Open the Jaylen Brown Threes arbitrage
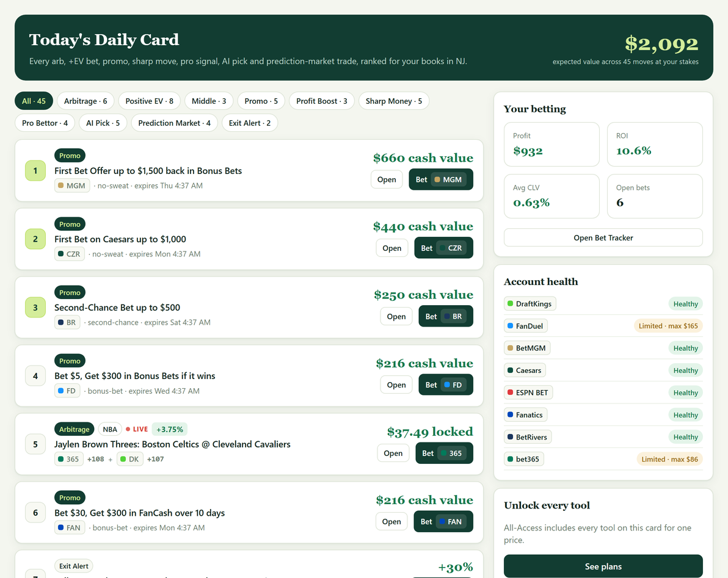This screenshot has height=578, width=728. click(x=393, y=453)
